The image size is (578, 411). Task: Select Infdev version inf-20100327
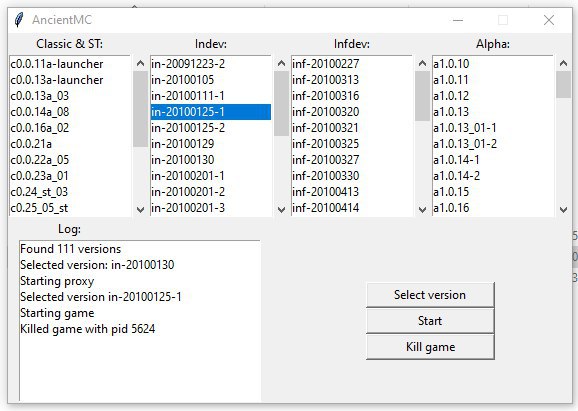point(352,160)
